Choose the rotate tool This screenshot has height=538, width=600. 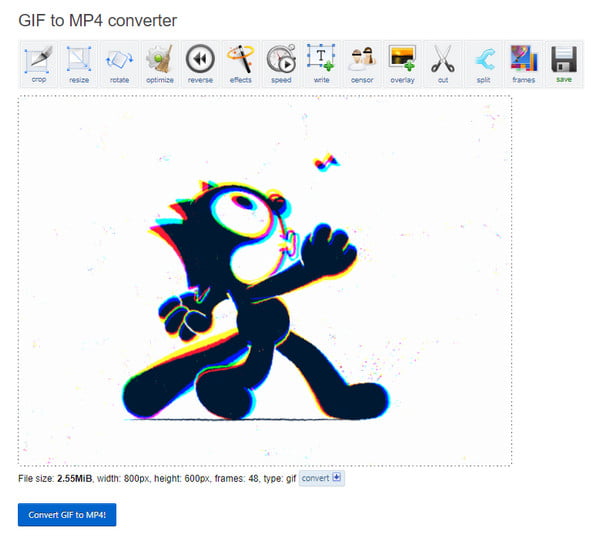coord(119,64)
